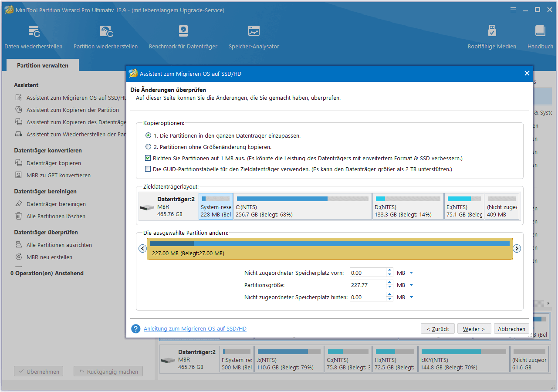
Task: Click Kopieren des Datenträgers sidebar icon
Action: (x=18, y=122)
